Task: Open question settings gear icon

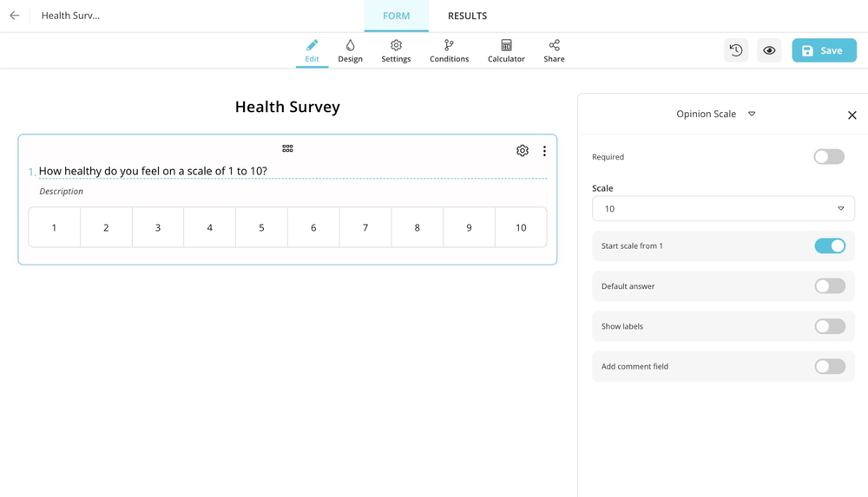Action: point(522,151)
